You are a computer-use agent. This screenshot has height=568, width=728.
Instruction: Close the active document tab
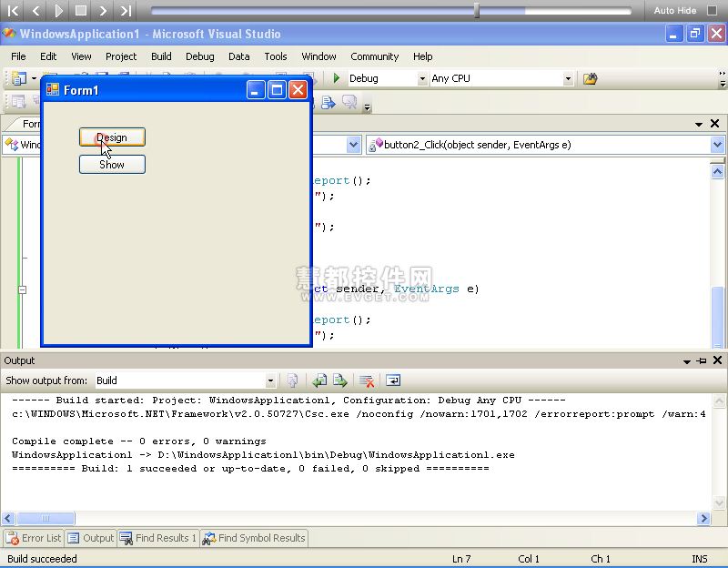714,124
